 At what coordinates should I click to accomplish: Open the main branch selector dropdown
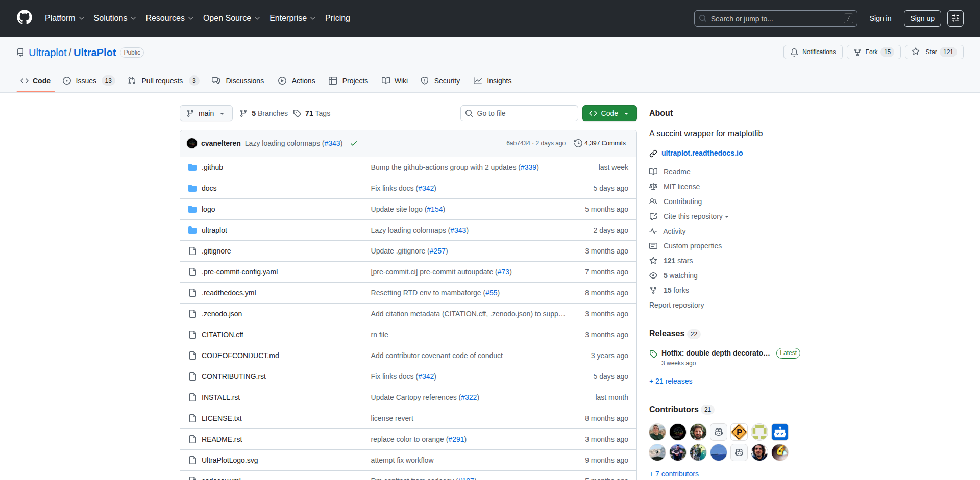point(206,113)
